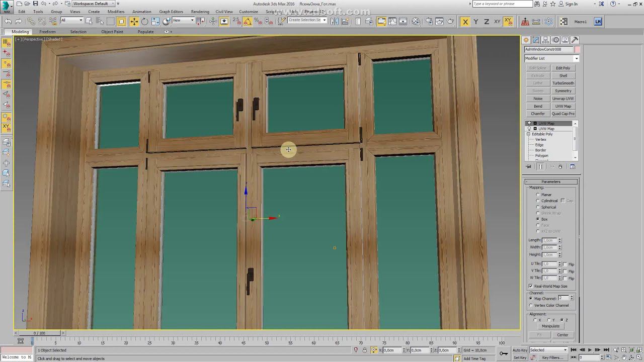Expand the ribbon options dropdown after Populate
Viewport: 644px width, 362px height.
[168, 32]
